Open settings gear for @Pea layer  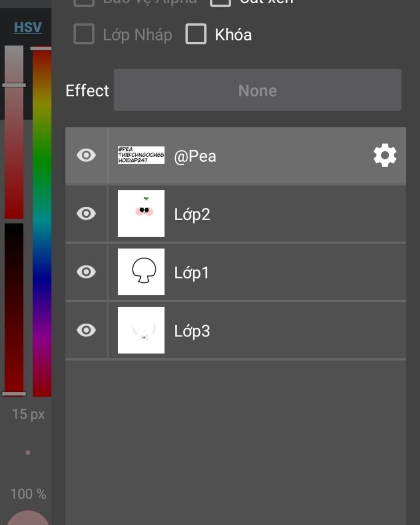[x=385, y=155]
